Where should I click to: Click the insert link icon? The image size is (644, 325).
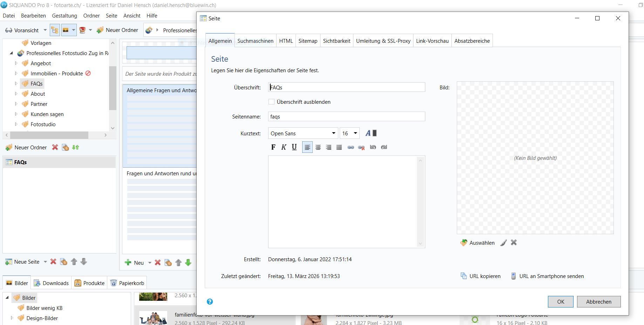pyautogui.click(x=351, y=147)
